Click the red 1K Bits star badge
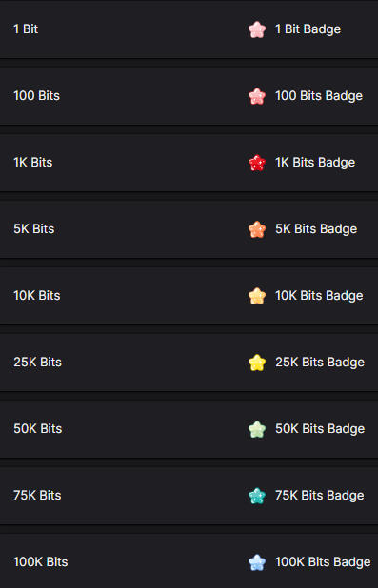378x588 pixels. [x=257, y=163]
